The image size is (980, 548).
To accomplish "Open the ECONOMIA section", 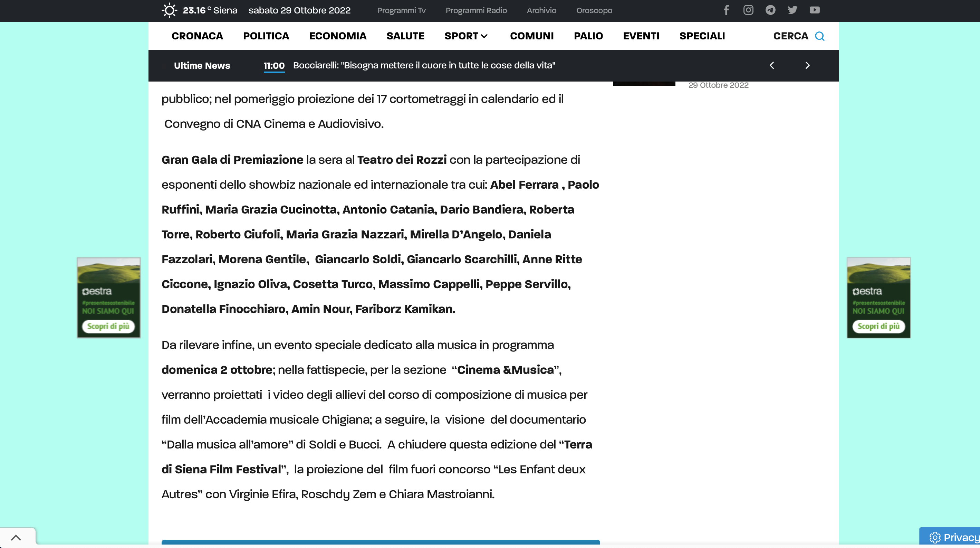I will pos(337,36).
